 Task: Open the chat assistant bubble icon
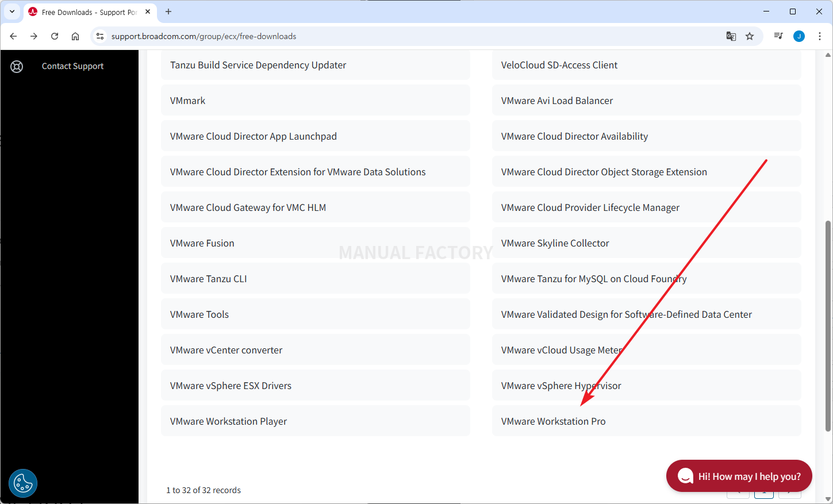point(685,476)
